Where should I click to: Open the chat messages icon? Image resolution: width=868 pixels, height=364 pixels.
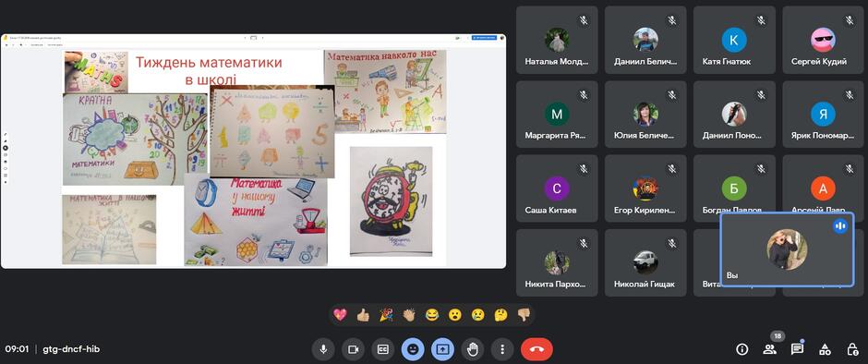797,349
